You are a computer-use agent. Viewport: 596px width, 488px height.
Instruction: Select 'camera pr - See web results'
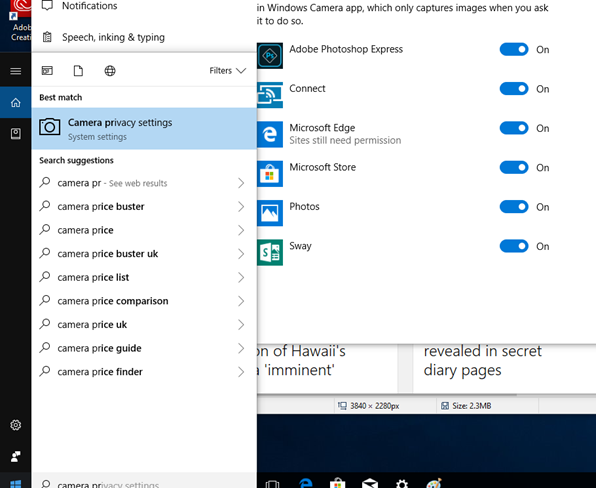coord(112,183)
